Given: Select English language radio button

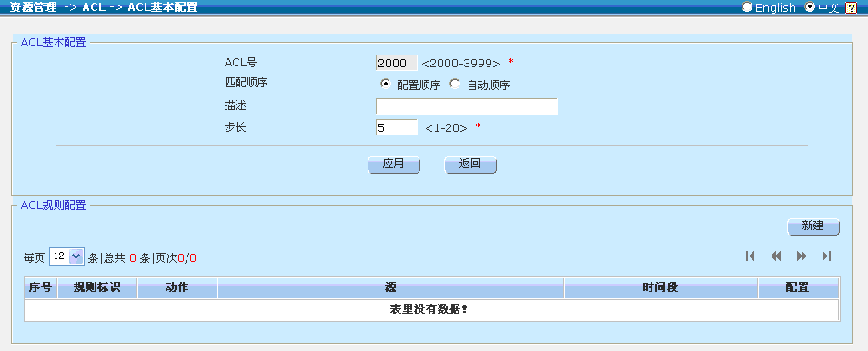Looking at the screenshot, I should point(747,6).
